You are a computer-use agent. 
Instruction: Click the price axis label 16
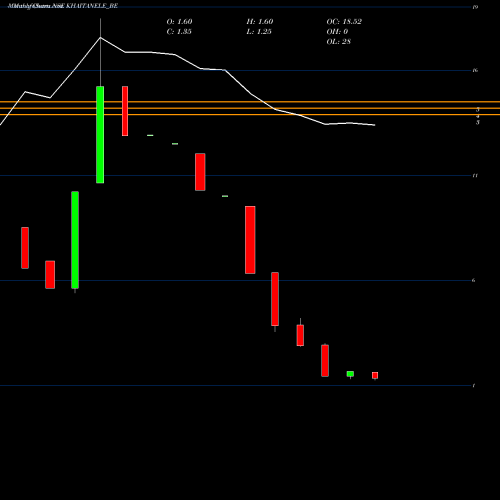tap(475, 70)
